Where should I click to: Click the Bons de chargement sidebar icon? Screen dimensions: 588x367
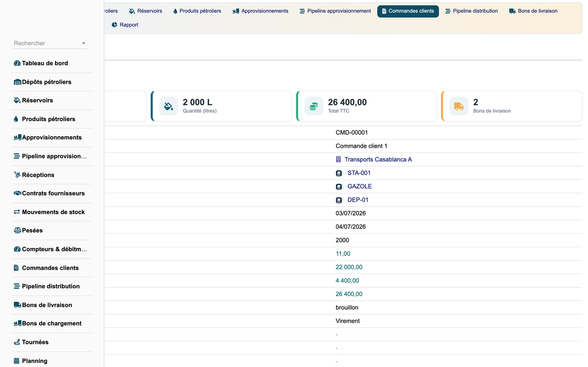[17, 324]
